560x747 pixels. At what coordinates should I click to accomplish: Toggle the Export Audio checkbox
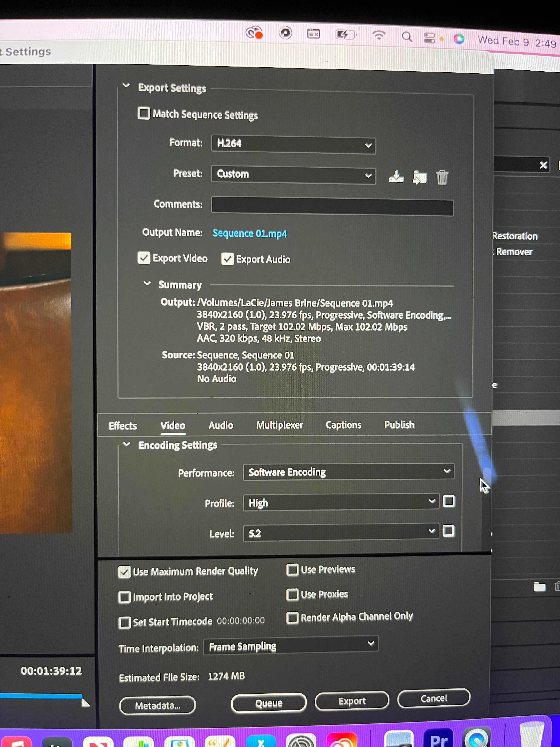(x=228, y=259)
